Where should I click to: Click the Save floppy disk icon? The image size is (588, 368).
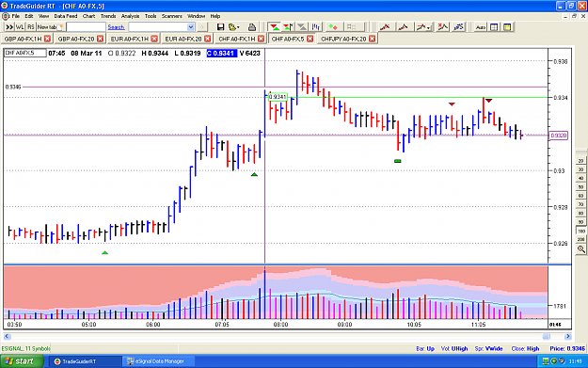point(220,27)
